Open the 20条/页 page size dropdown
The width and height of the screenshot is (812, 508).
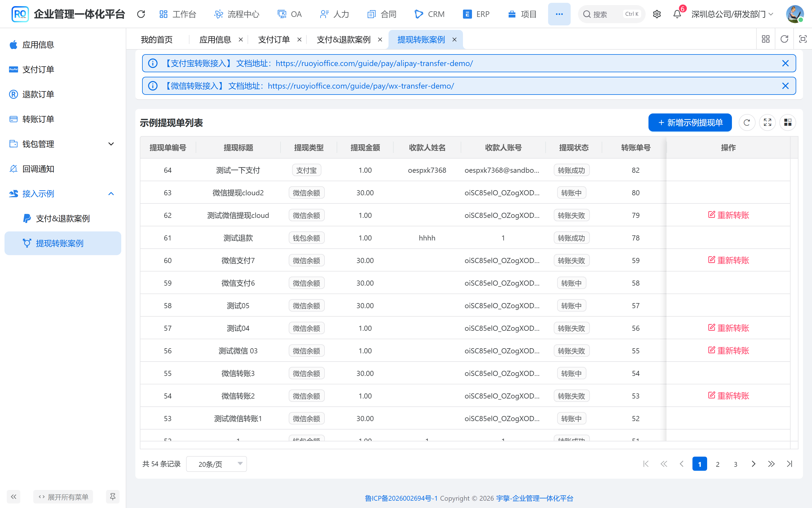tap(217, 464)
